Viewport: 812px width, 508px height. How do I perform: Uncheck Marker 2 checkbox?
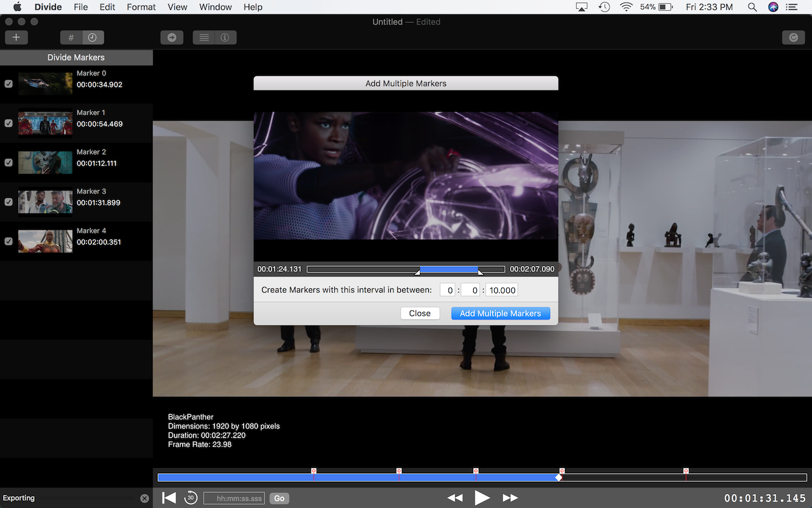coord(8,163)
